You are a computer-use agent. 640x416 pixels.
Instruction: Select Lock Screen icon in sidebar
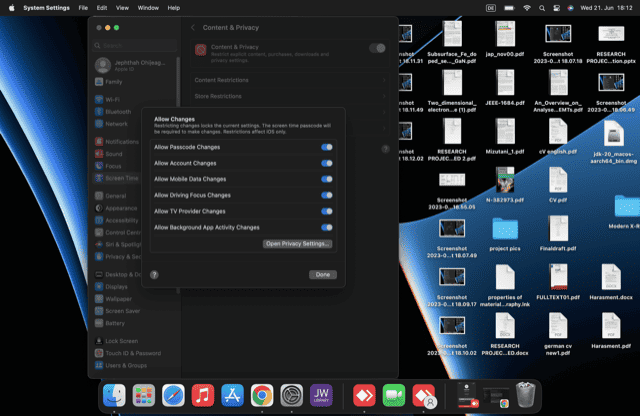99,341
